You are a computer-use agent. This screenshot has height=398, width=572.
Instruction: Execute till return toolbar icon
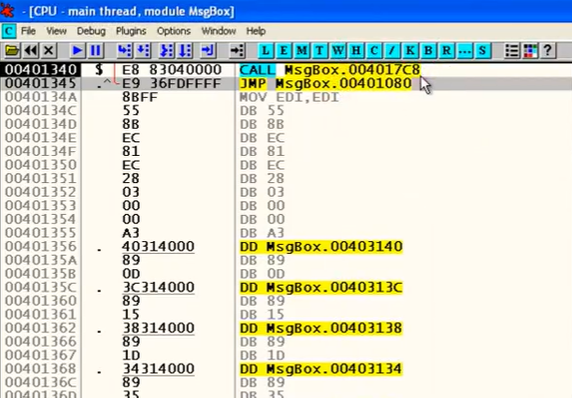pos(208,50)
